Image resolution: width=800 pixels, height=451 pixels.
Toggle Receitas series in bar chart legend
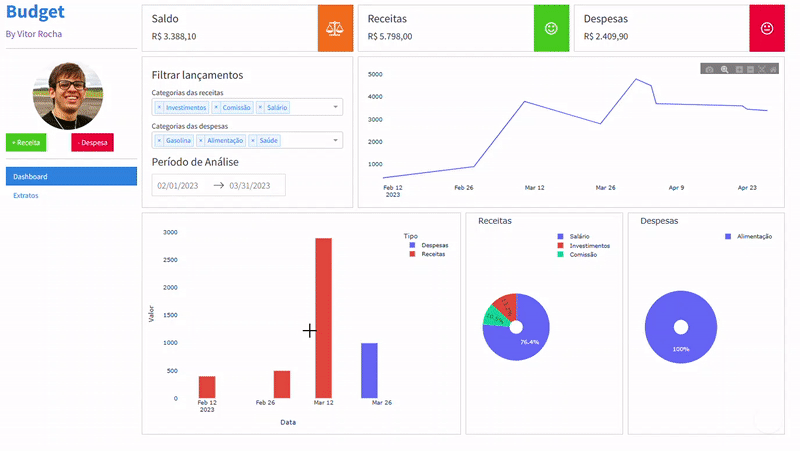coord(428,254)
